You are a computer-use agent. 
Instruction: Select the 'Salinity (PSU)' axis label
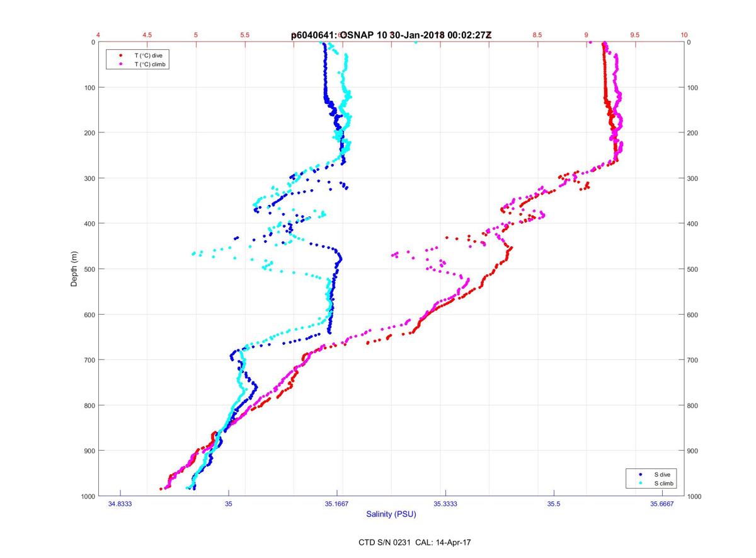(x=391, y=514)
